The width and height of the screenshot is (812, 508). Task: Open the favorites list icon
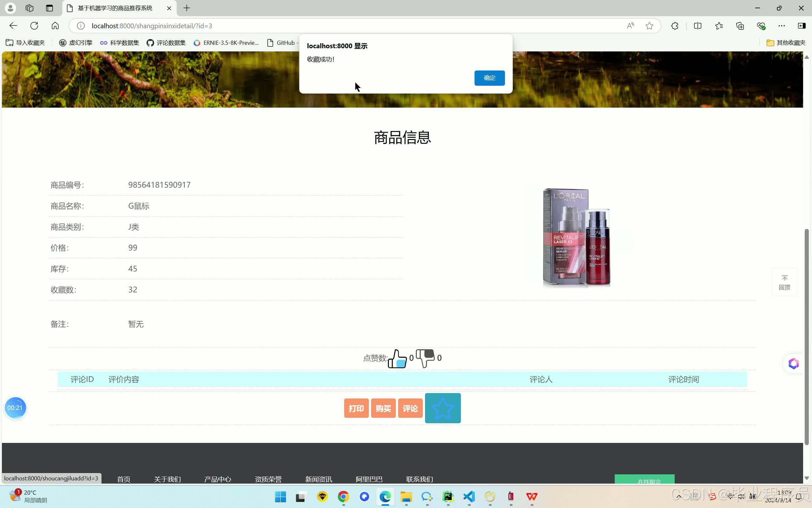(719, 26)
